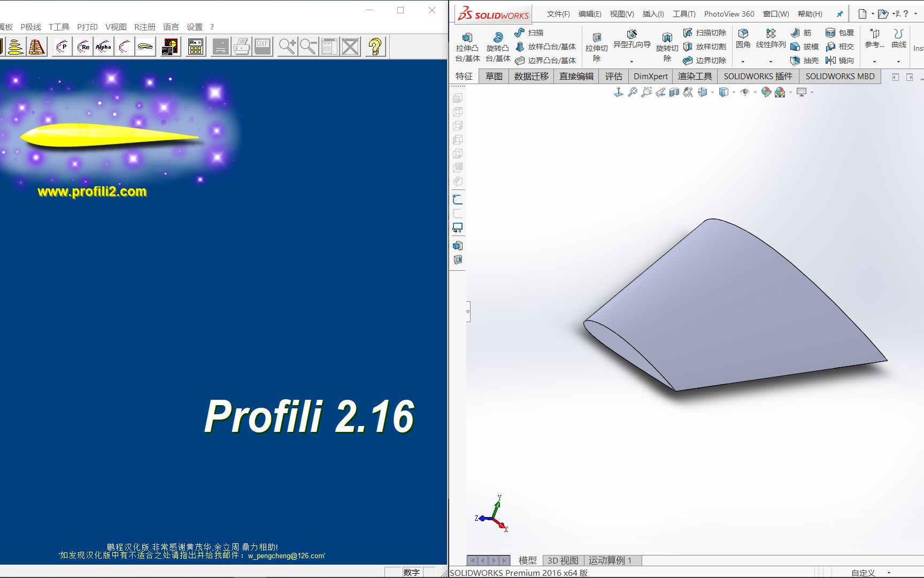The image size is (924, 578).
Task: Expand the 圆角 fillet dropdown arrow
Action: [743, 62]
